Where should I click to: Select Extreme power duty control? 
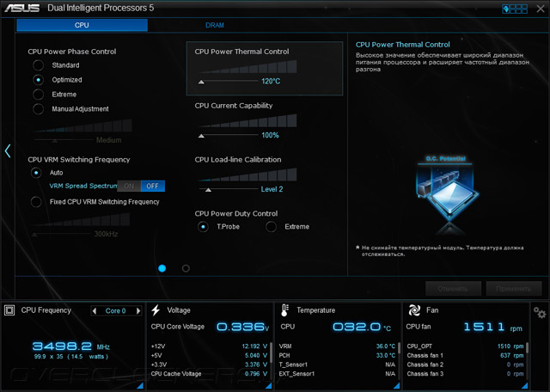coord(271,227)
